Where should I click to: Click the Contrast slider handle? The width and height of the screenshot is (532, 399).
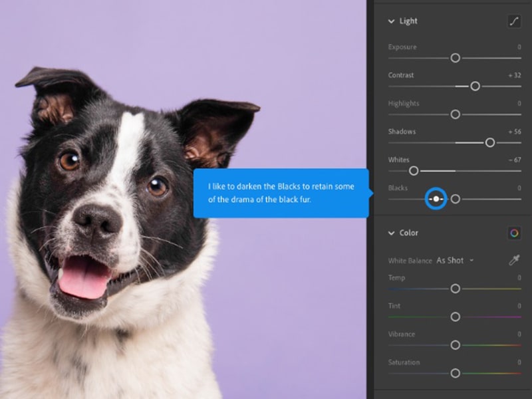475,86
